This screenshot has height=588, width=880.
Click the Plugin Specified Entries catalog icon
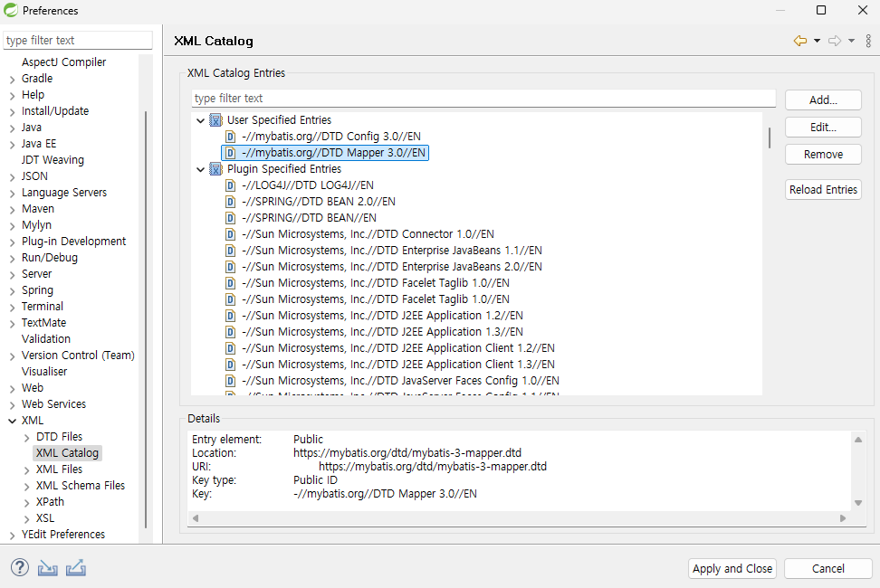click(216, 169)
